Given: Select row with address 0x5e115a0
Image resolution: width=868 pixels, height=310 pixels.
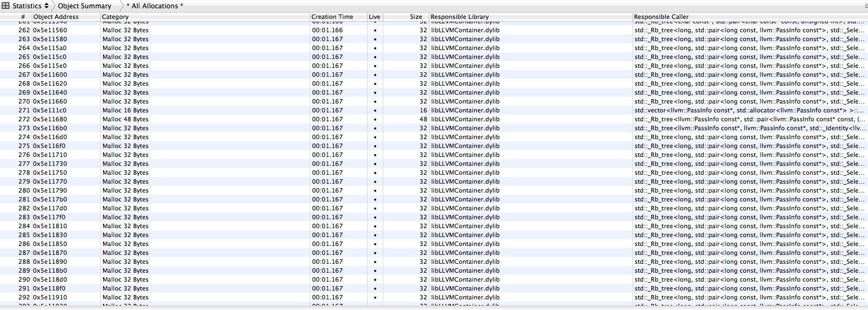Looking at the screenshot, I should point(434,48).
